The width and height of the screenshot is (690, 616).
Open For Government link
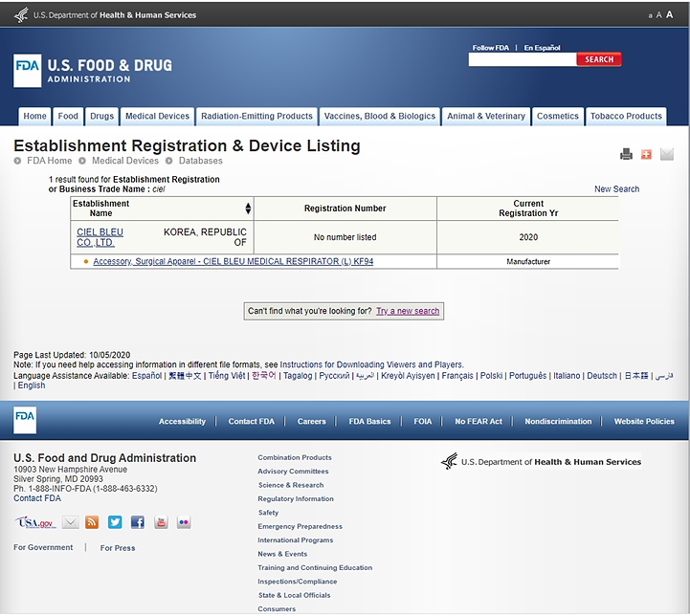[43, 547]
